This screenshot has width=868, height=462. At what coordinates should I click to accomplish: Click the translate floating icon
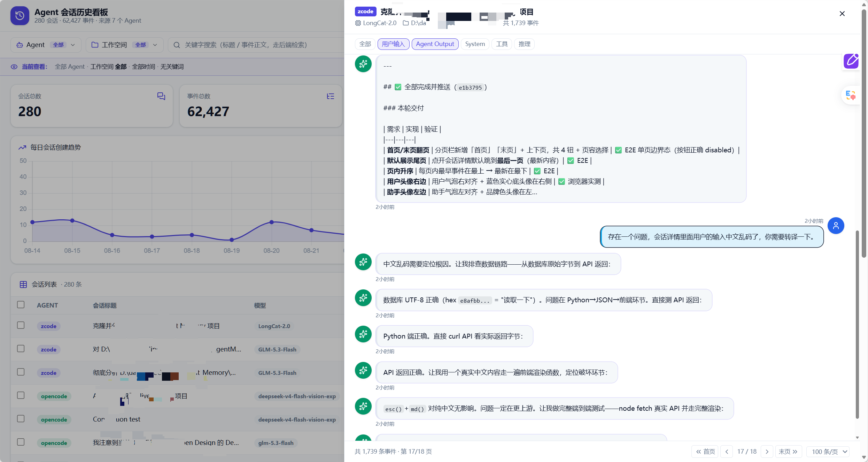850,95
